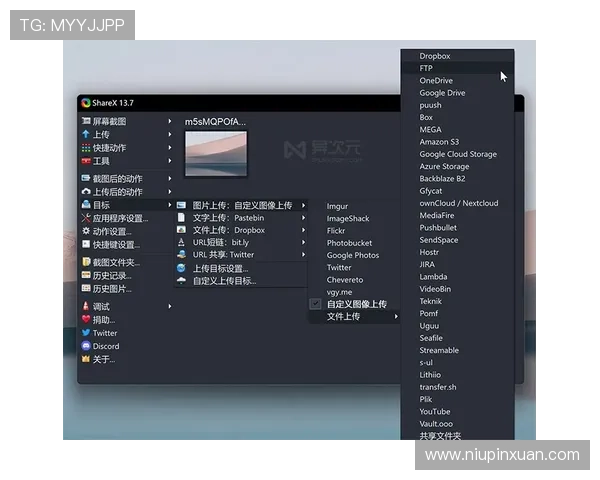The image size is (600, 480).
Task: Click the m5sMQPOfA screenshot thumbnail
Action: [216, 154]
